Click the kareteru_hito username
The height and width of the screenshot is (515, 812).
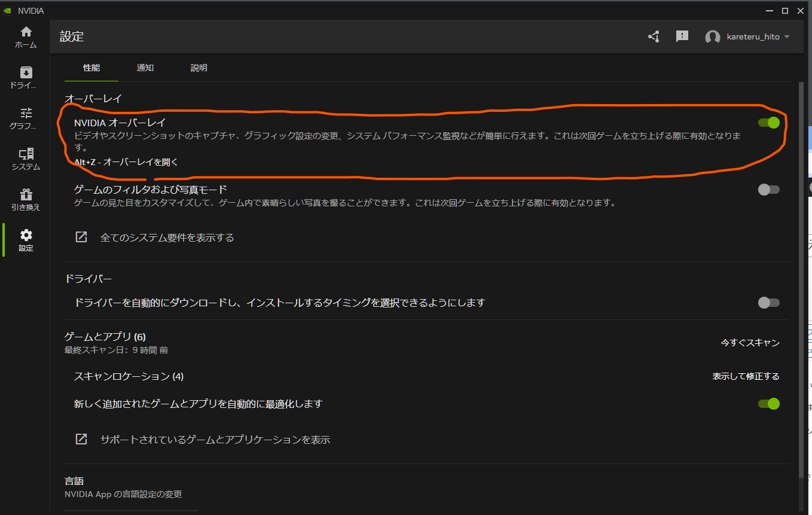click(x=753, y=37)
